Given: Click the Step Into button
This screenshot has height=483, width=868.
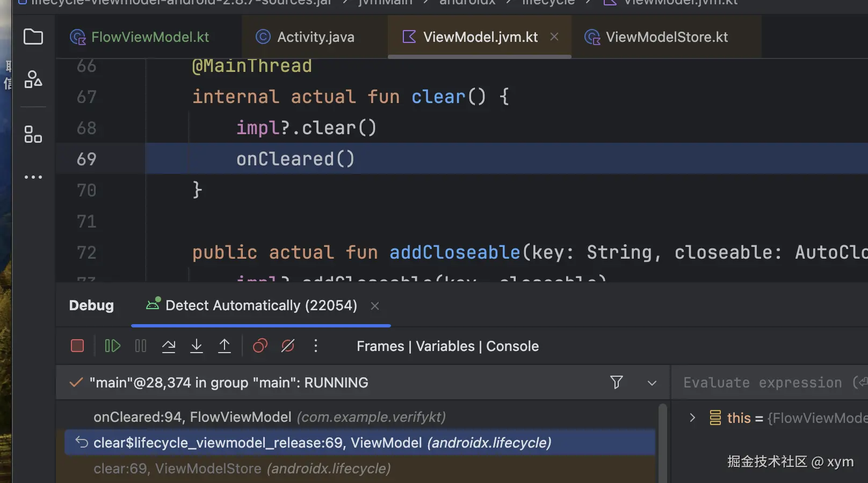Looking at the screenshot, I should 197,346.
